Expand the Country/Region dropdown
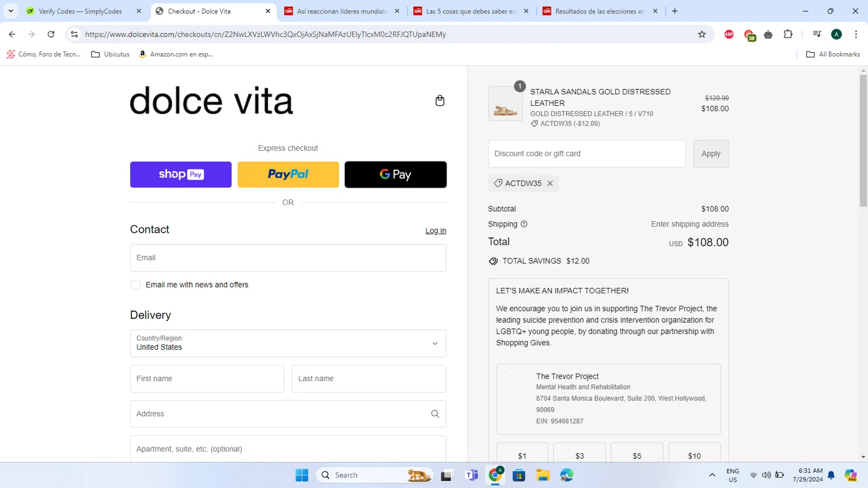 (288, 343)
